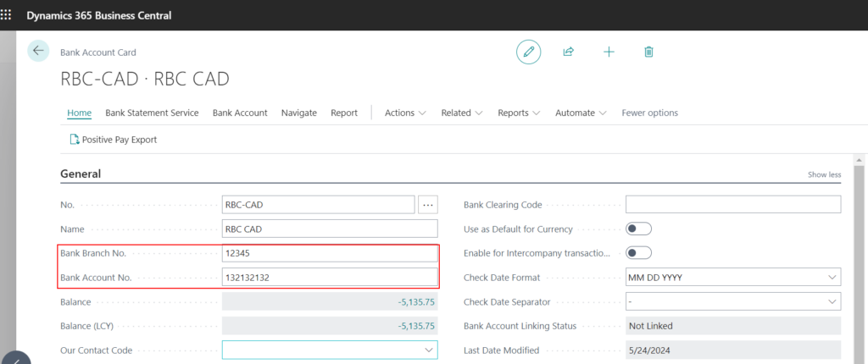Click the General section heading
868x364 pixels.
coord(81,174)
